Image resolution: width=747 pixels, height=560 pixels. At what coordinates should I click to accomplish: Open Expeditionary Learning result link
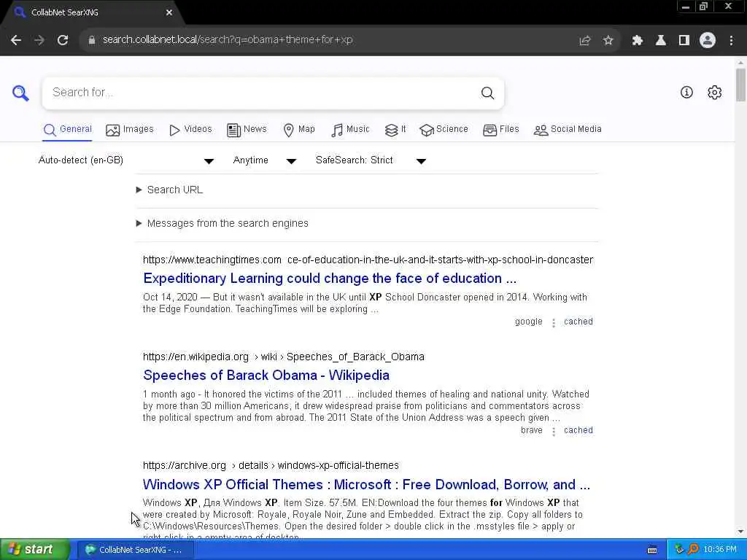[330, 278]
